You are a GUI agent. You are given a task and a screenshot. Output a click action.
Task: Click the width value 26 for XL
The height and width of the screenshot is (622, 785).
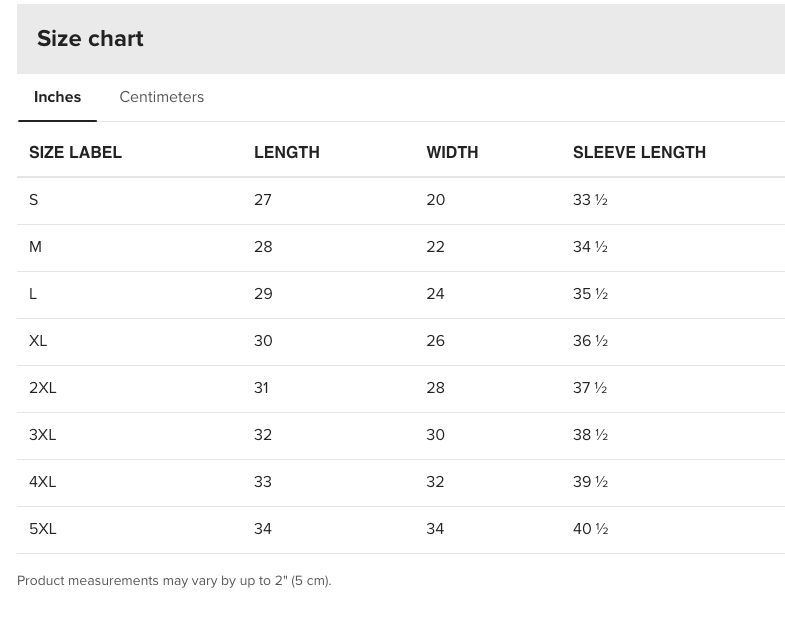click(x=435, y=341)
